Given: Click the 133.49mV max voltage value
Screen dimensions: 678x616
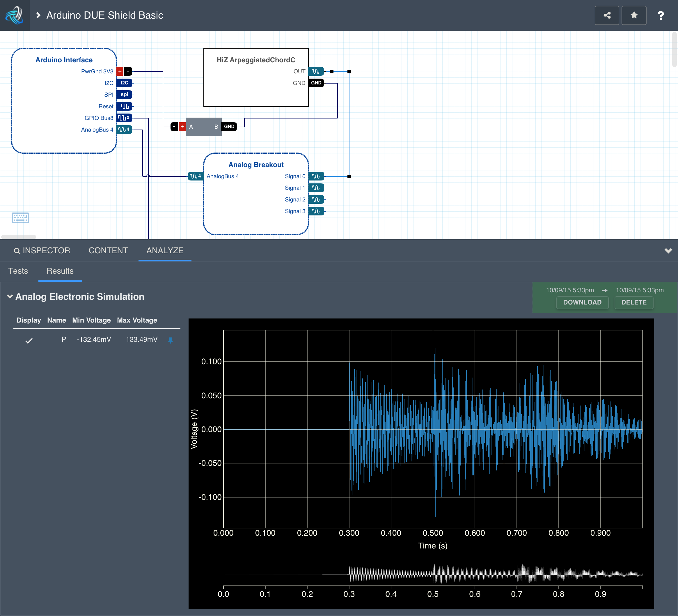Looking at the screenshot, I should pos(142,339).
